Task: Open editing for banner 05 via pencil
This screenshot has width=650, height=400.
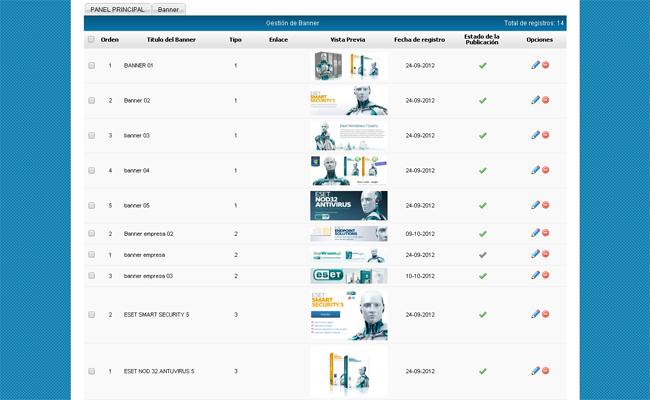Action: pyautogui.click(x=535, y=205)
